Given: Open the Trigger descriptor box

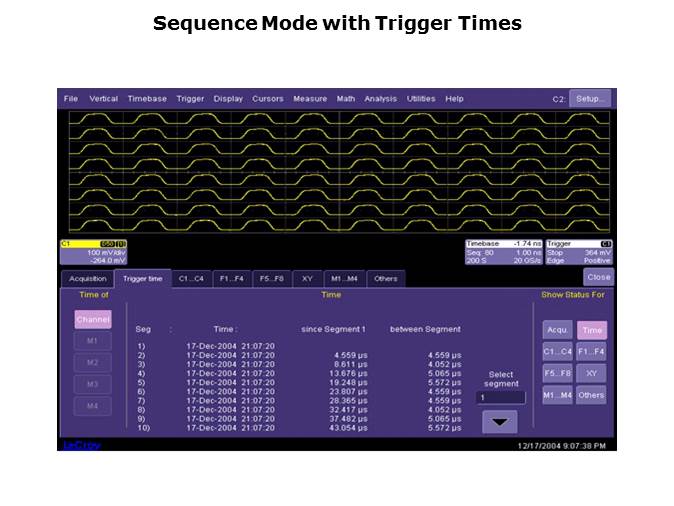Looking at the screenshot, I should [x=580, y=251].
